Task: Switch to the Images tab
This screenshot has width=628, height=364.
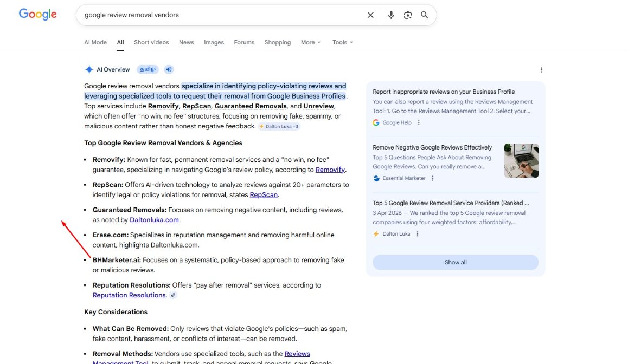Action: (214, 42)
